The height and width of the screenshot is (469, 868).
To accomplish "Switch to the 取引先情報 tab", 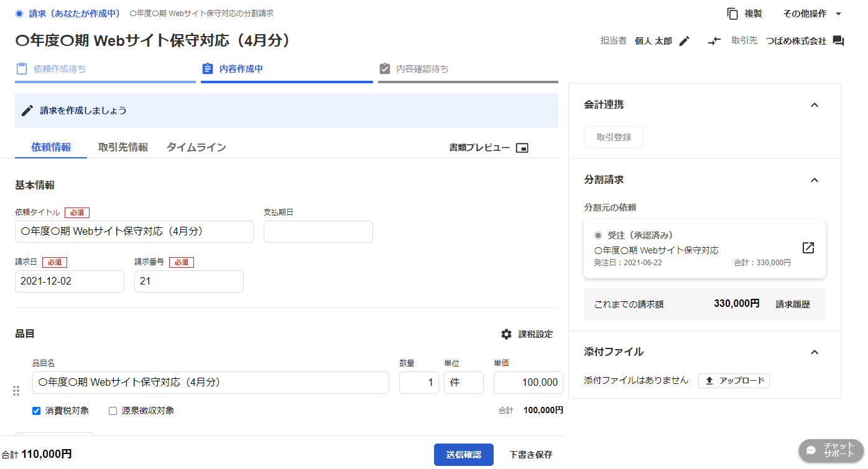I will point(123,147).
